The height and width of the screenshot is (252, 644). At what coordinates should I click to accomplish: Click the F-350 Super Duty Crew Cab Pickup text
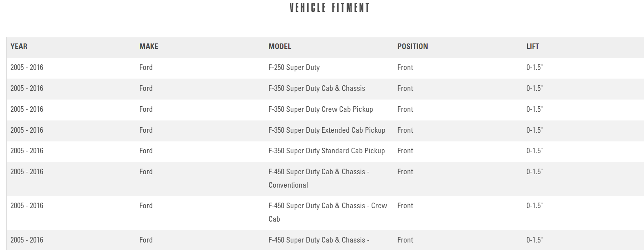[320, 109]
